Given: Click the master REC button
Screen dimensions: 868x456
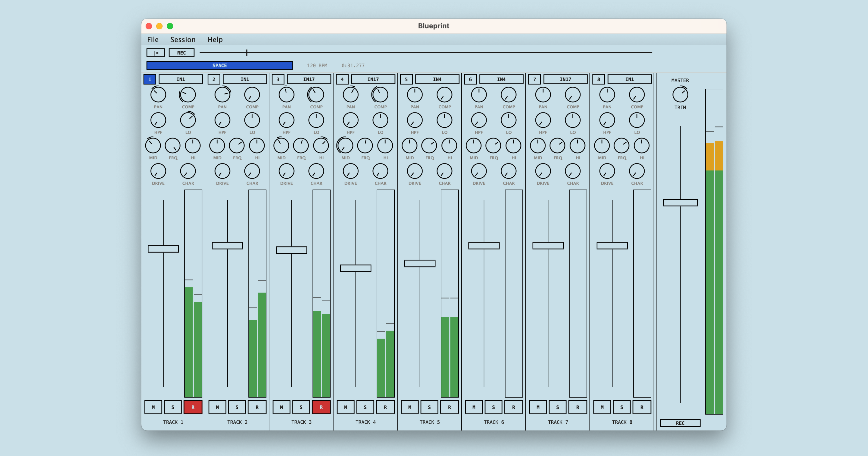Looking at the screenshot, I should 680,423.
